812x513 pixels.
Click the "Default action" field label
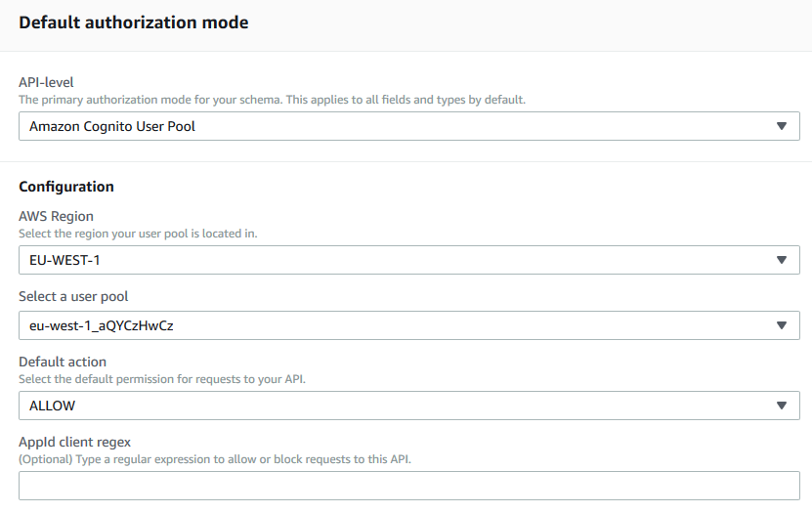tap(63, 363)
